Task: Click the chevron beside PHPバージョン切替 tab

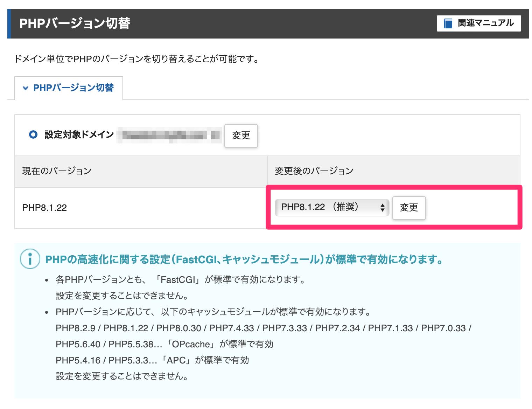Action: click(x=26, y=88)
